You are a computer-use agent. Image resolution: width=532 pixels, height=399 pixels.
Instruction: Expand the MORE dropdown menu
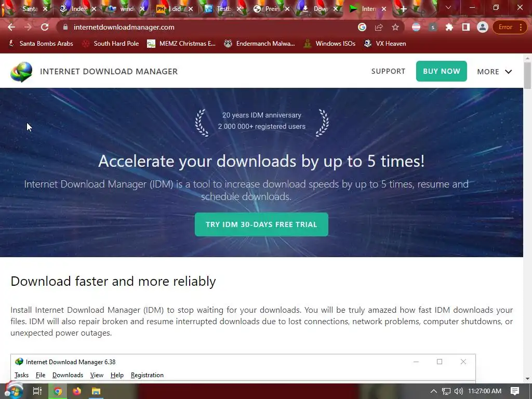pyautogui.click(x=495, y=72)
